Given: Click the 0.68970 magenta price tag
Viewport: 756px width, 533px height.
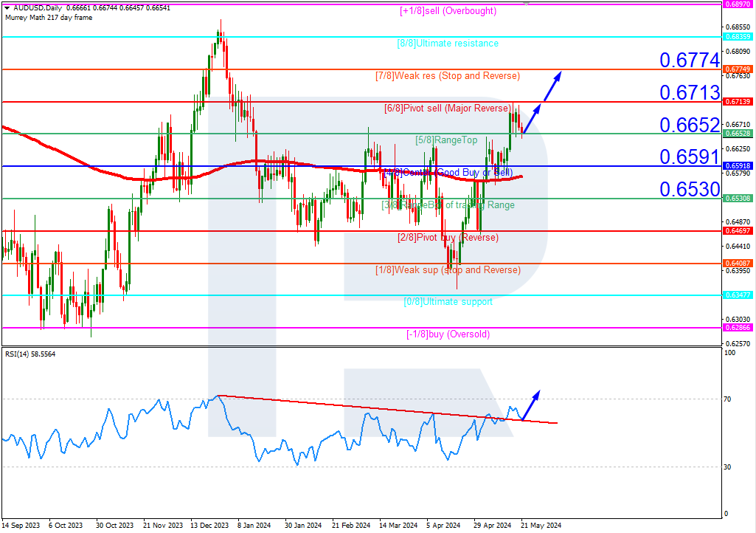Looking at the screenshot, I should tap(738, 4).
